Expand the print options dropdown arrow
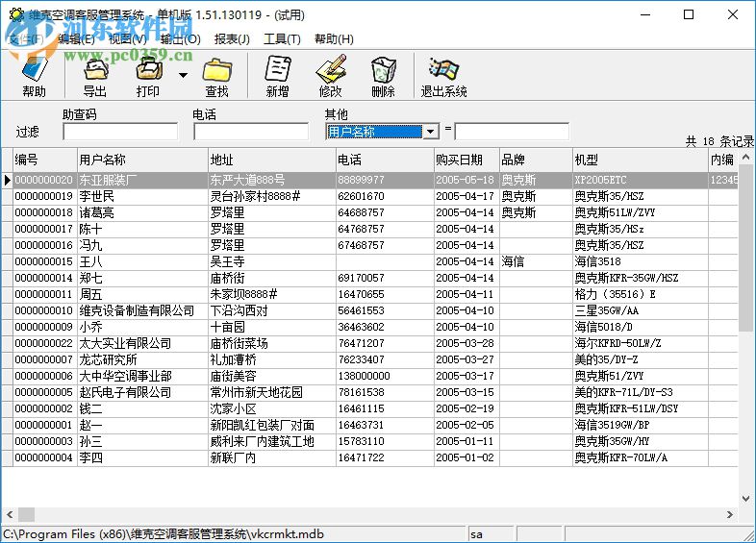 click(x=183, y=75)
